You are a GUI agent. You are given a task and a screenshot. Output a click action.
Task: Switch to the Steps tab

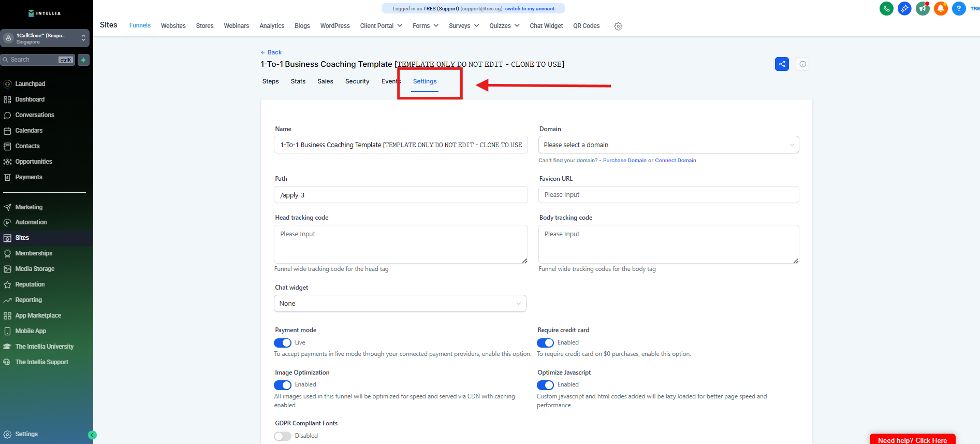click(x=270, y=82)
